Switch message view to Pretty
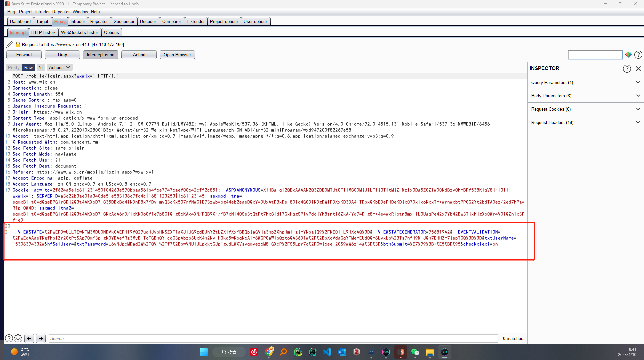Screen dimensions: 644x360 pos(14,67)
